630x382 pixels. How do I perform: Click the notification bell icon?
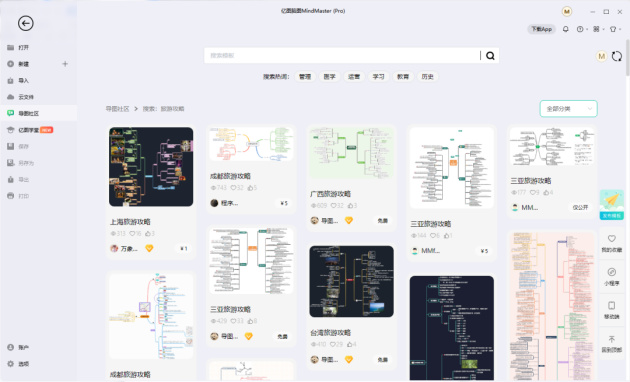[565, 29]
